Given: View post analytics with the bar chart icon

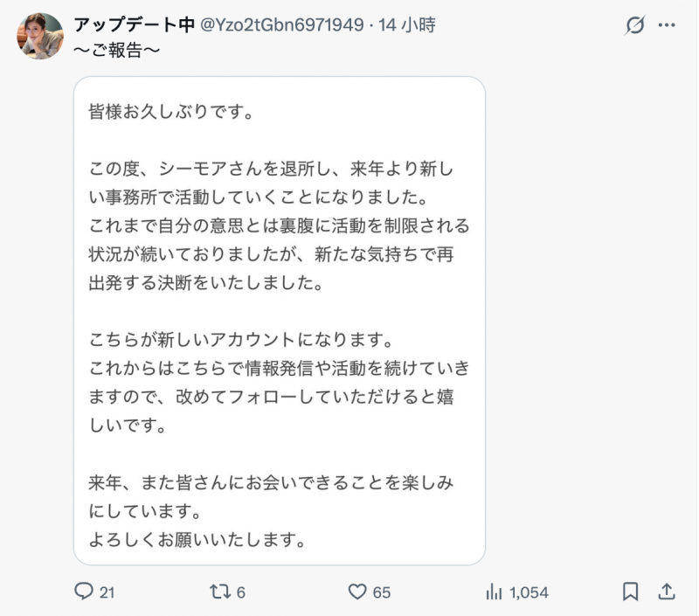Looking at the screenshot, I should [489, 592].
